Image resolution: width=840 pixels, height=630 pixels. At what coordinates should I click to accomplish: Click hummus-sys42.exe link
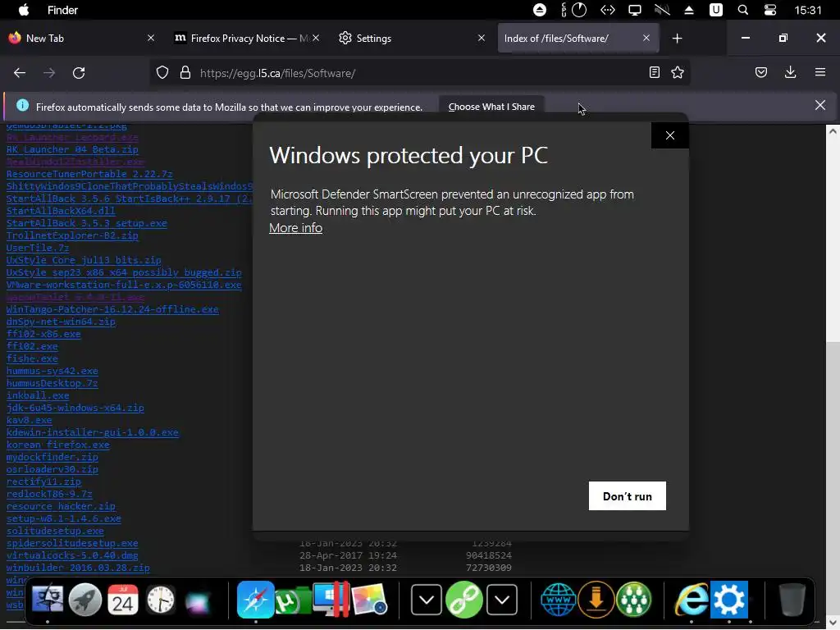click(52, 372)
